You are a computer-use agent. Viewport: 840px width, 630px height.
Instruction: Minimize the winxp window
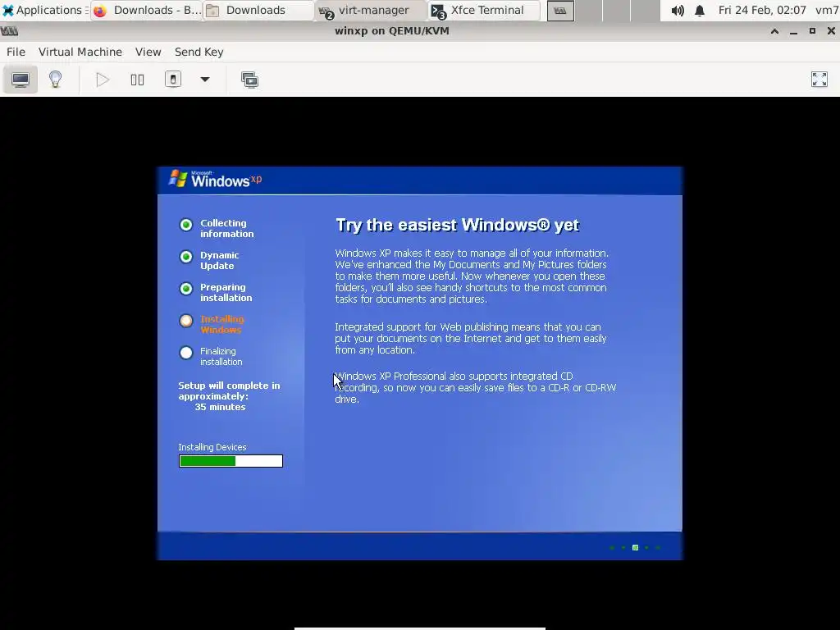[x=793, y=32]
